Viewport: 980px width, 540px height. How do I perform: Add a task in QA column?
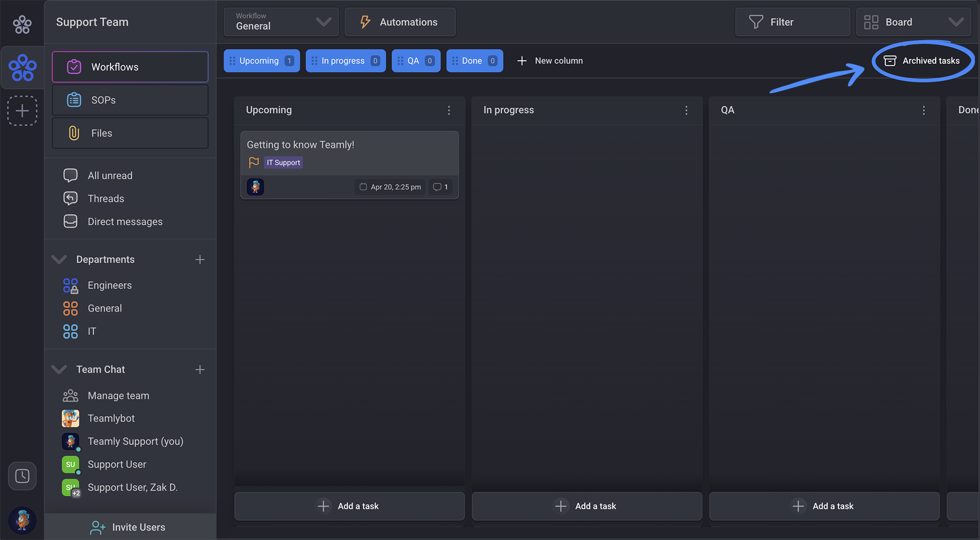[x=825, y=506]
